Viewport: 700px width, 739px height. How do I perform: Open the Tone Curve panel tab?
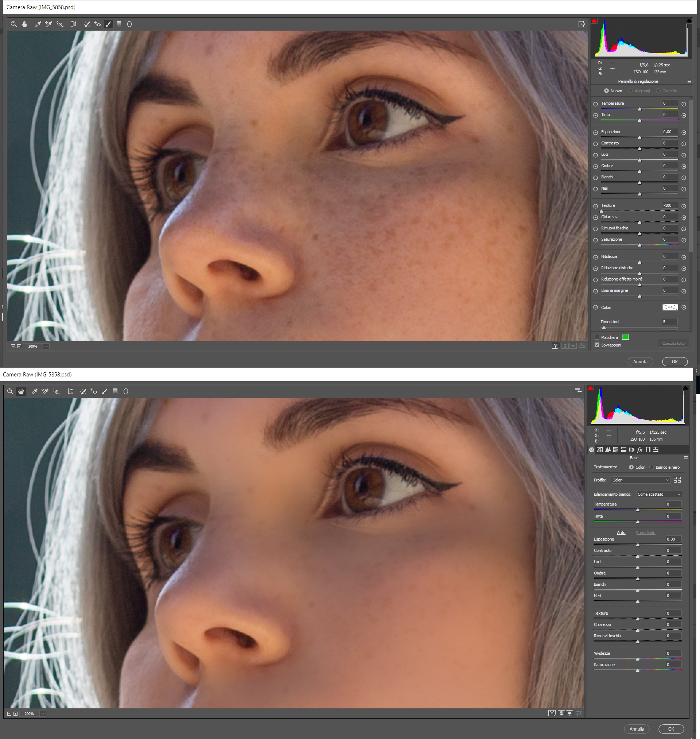pyautogui.click(x=600, y=450)
